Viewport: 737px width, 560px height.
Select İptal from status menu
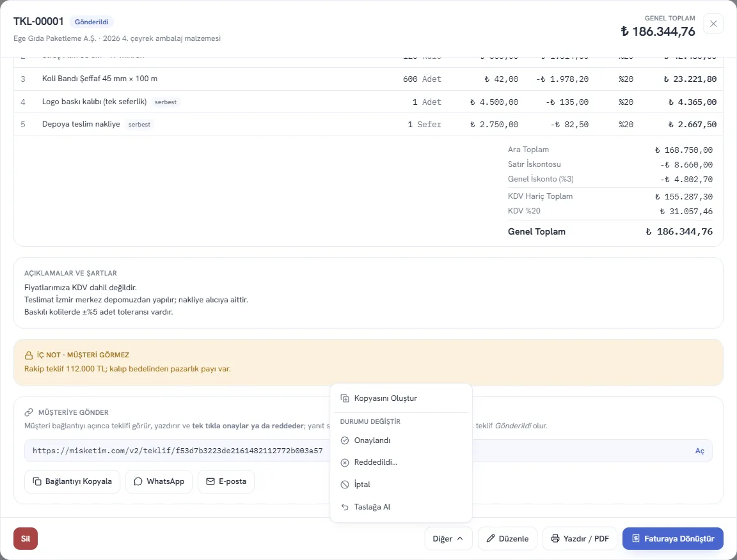click(401, 485)
